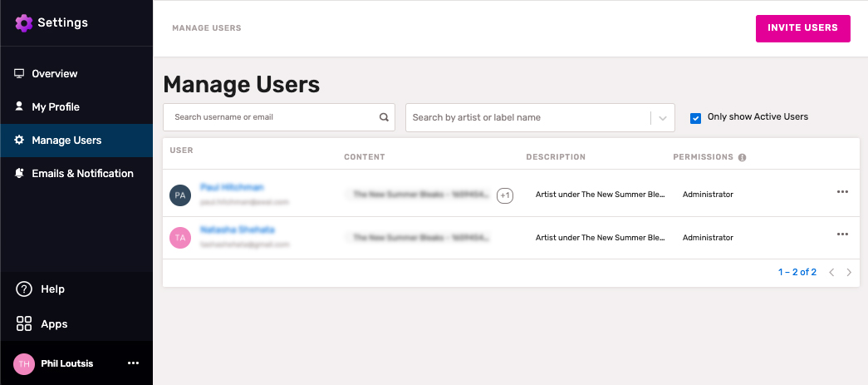Click the search magnifier icon
This screenshot has height=385, width=868.
[384, 117]
